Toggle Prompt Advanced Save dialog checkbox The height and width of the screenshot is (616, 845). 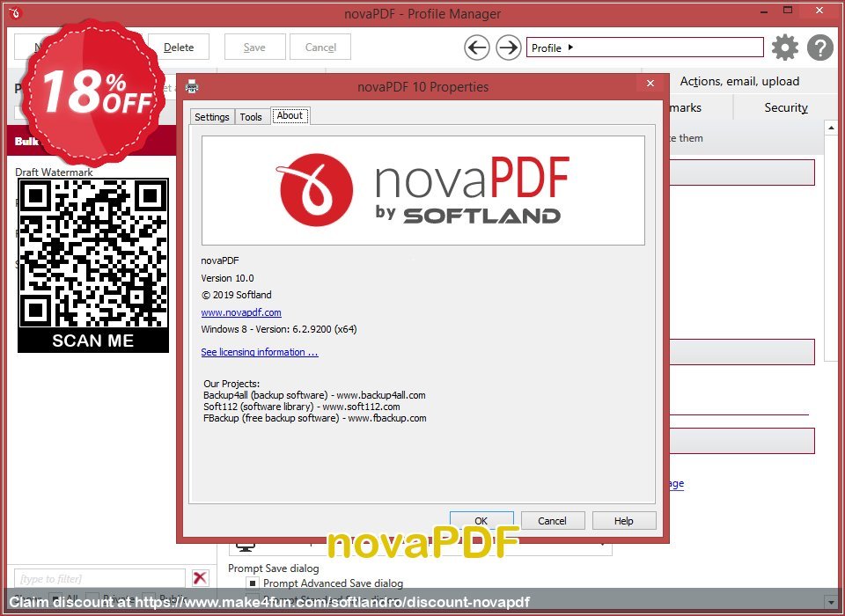252,583
